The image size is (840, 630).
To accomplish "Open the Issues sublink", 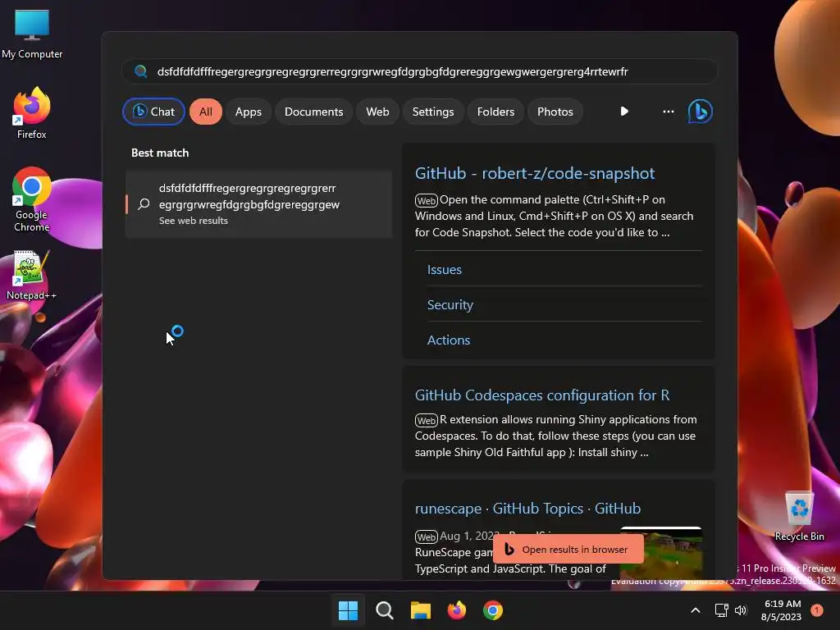I will coord(444,269).
